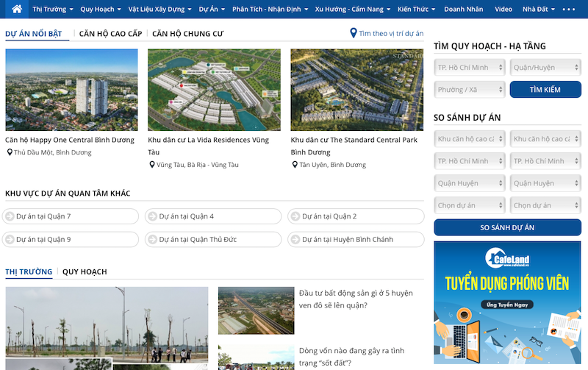Open The Standard Central Park Bình Dương link
The image size is (588, 370).
click(354, 146)
